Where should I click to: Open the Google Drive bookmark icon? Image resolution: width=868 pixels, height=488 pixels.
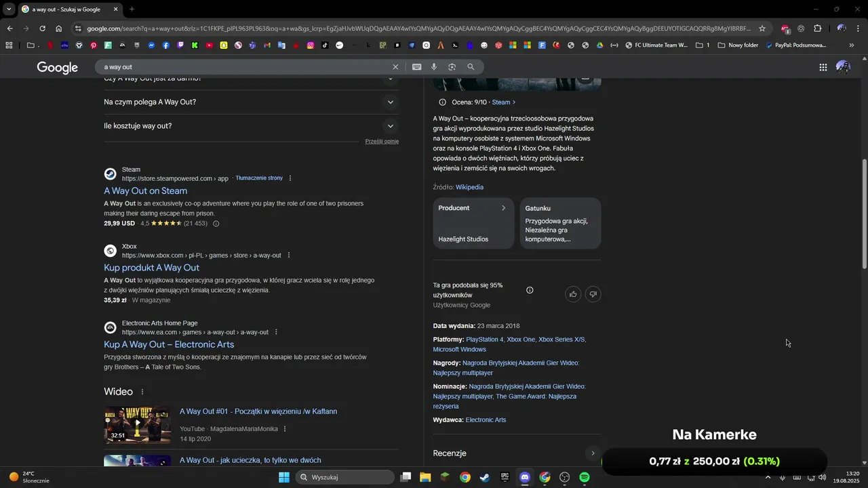tap(599, 45)
